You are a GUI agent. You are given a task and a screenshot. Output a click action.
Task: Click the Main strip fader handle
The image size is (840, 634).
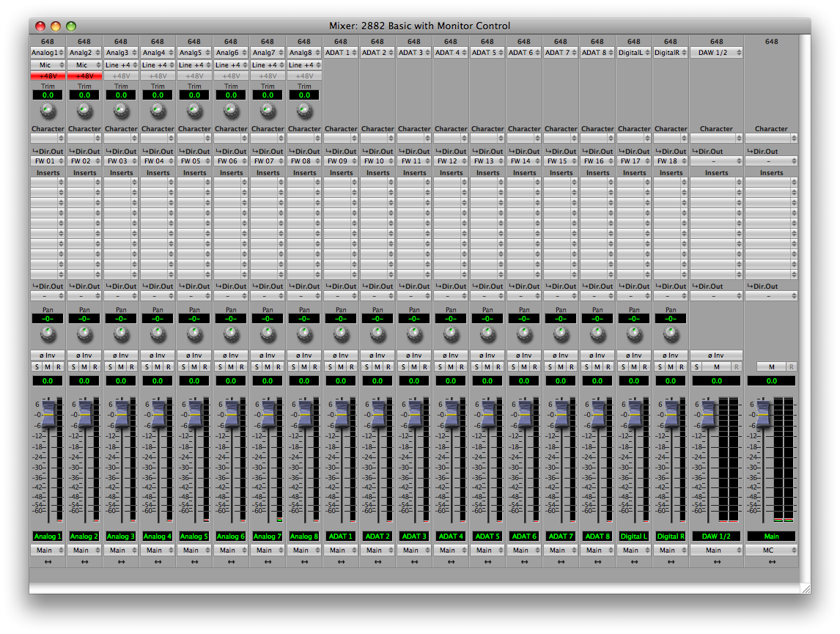[764, 413]
